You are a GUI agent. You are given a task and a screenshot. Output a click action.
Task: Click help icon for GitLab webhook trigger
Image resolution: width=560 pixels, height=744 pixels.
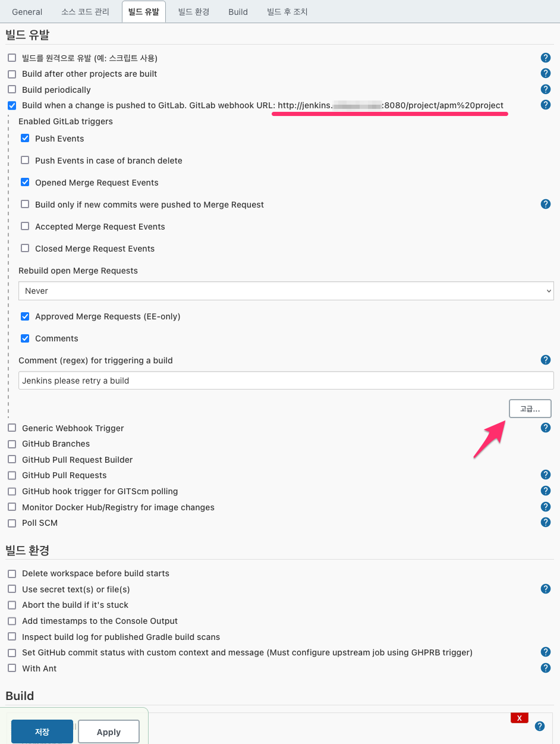coord(545,105)
